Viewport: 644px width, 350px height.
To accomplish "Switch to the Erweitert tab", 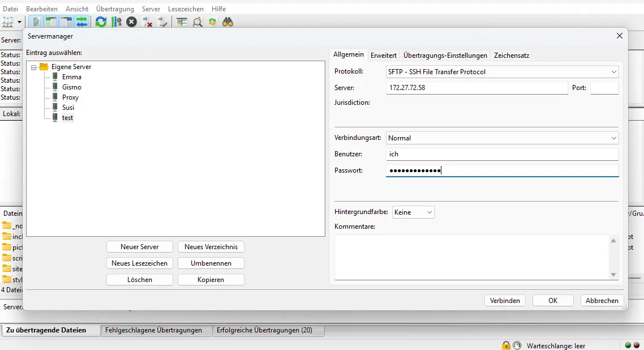I will click(x=384, y=55).
